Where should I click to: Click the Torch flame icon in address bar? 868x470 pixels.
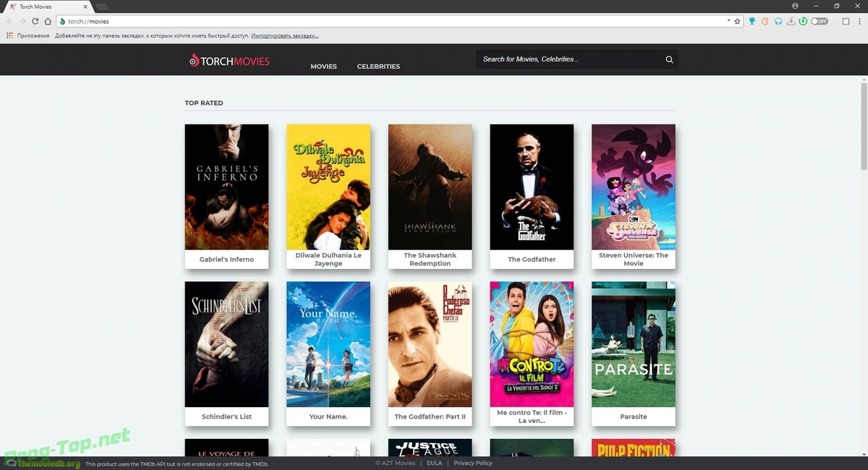tap(63, 22)
